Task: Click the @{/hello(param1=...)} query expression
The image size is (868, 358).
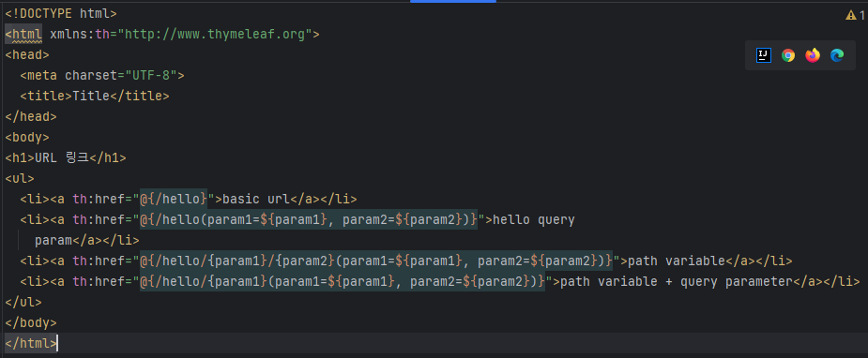Action: pos(309,220)
